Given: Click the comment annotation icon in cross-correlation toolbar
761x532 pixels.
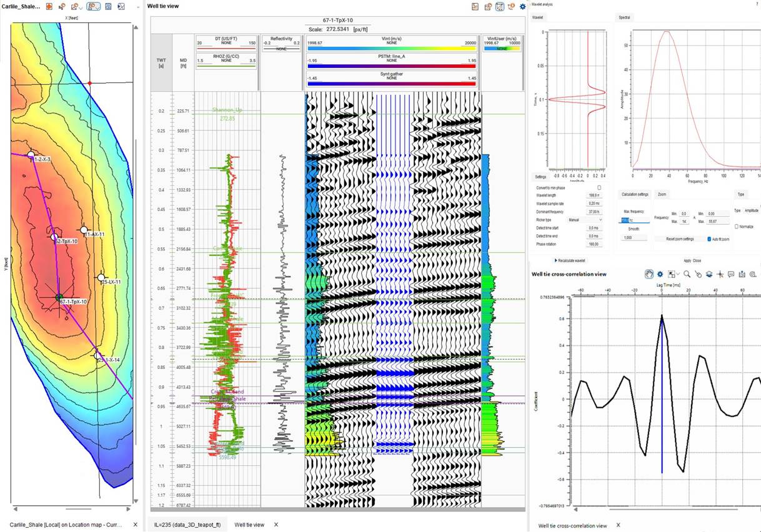Looking at the screenshot, I should pyautogui.click(x=731, y=274).
